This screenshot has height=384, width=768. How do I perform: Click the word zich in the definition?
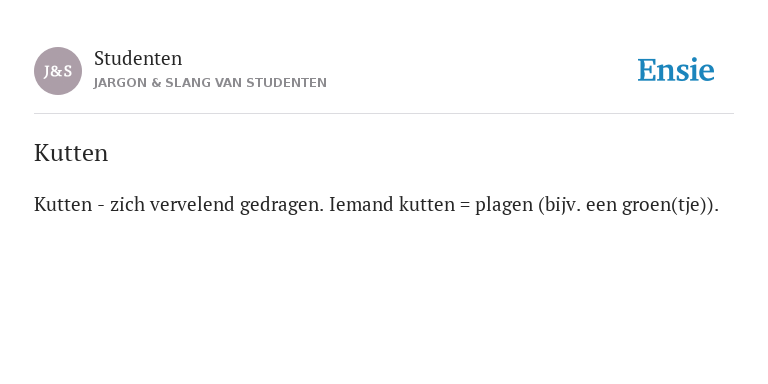127,204
